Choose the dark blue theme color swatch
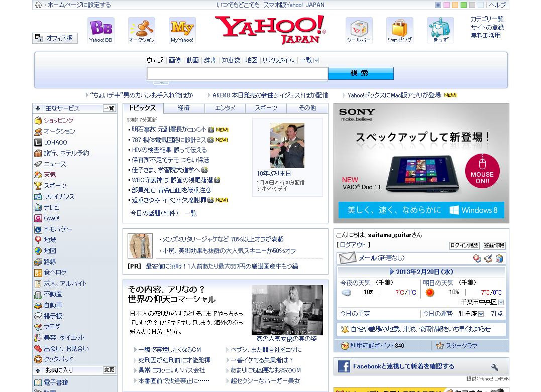The width and height of the screenshot is (541, 392). tap(438, 5)
